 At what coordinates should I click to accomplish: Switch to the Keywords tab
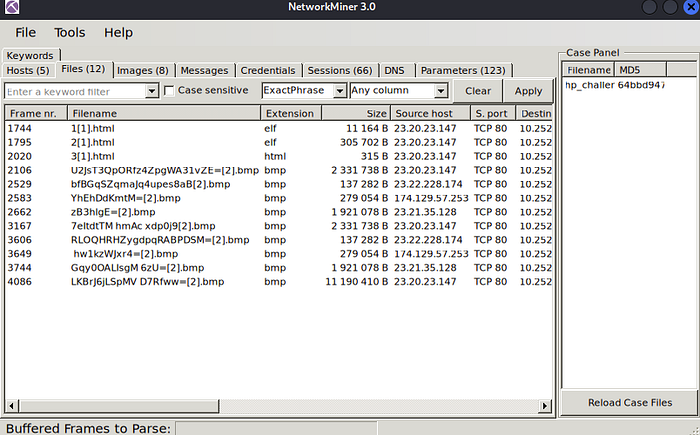click(x=30, y=55)
